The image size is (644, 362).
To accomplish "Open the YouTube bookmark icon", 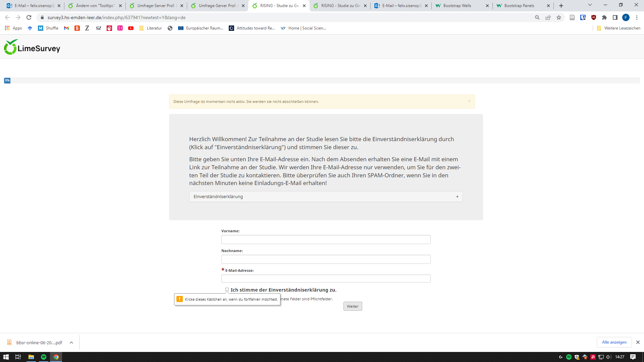I will [x=131, y=28].
